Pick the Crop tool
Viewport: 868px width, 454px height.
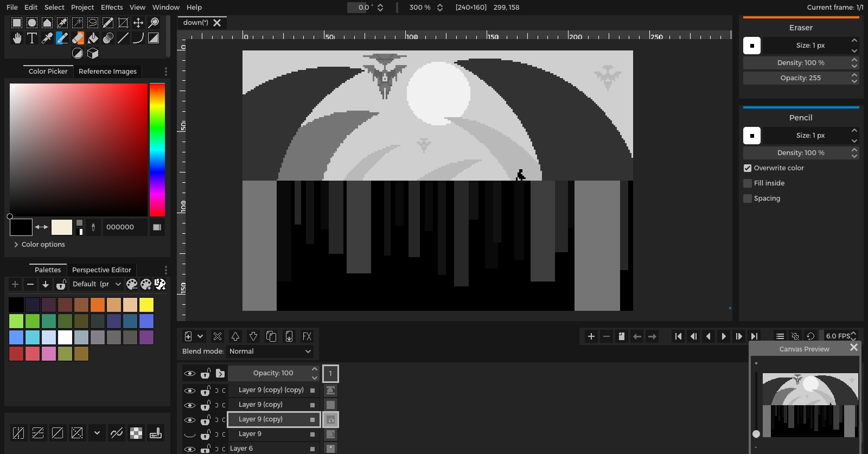[x=123, y=23]
